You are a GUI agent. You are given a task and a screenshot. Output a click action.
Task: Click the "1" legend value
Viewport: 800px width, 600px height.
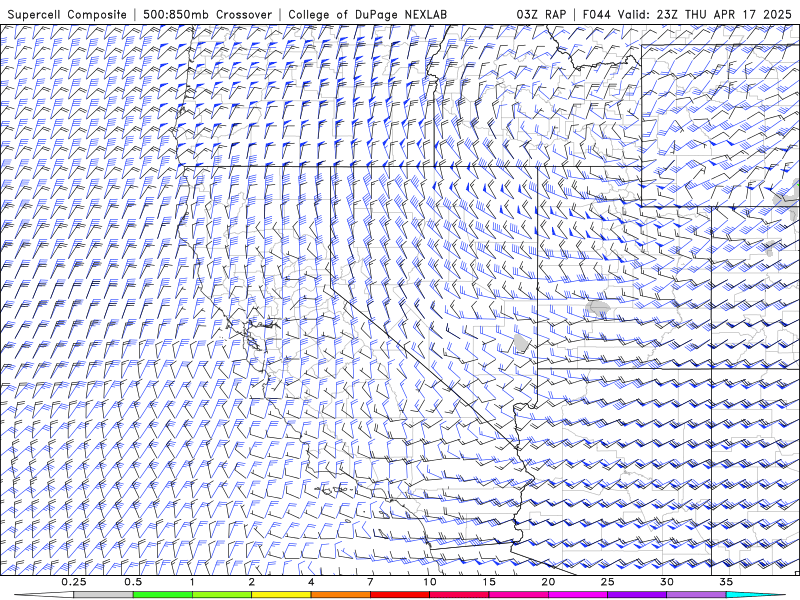(192, 582)
